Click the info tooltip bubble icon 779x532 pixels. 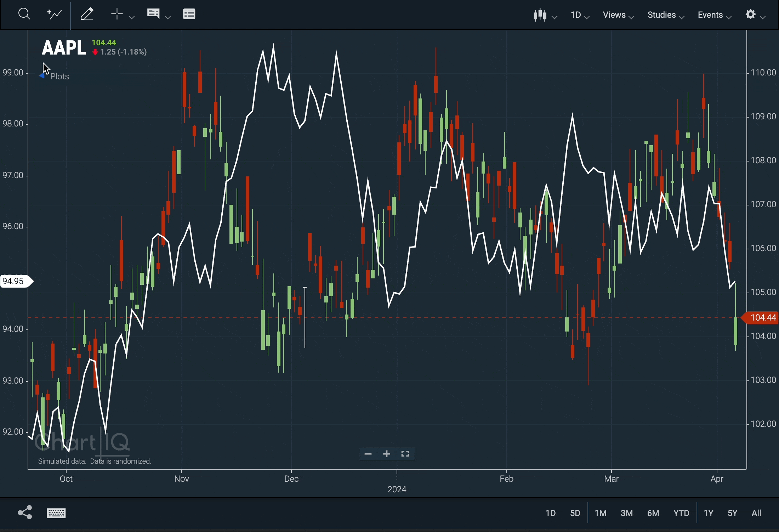coord(153,14)
